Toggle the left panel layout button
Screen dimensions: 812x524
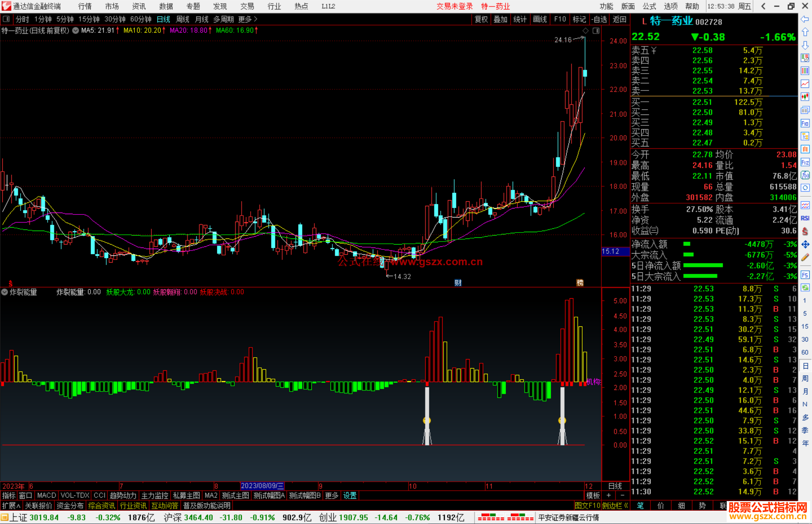click(6, 19)
